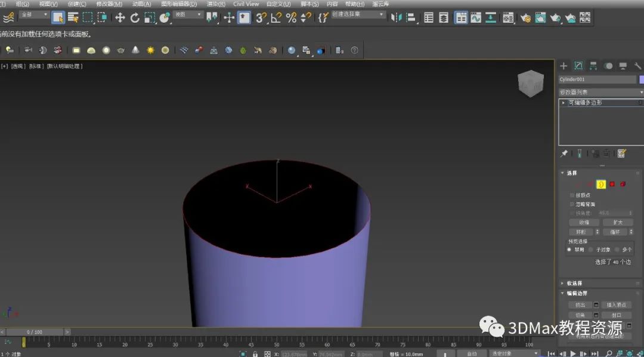The width and height of the screenshot is (644, 357).
Task: Click the Create panel plus icon
Action: (x=563, y=66)
